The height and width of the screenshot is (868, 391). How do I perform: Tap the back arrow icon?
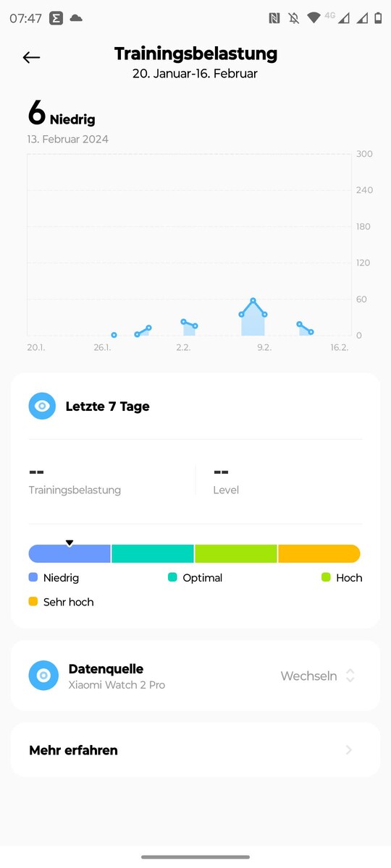point(31,57)
